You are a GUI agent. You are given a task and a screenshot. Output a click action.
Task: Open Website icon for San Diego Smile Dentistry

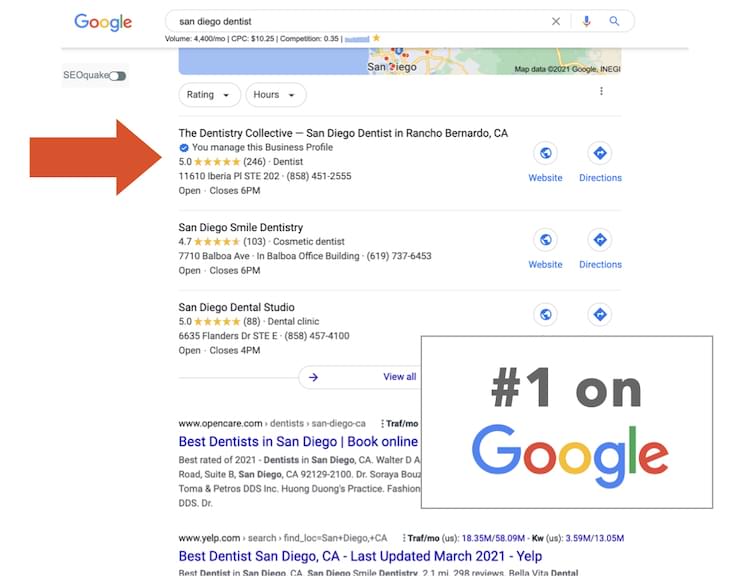pos(545,240)
